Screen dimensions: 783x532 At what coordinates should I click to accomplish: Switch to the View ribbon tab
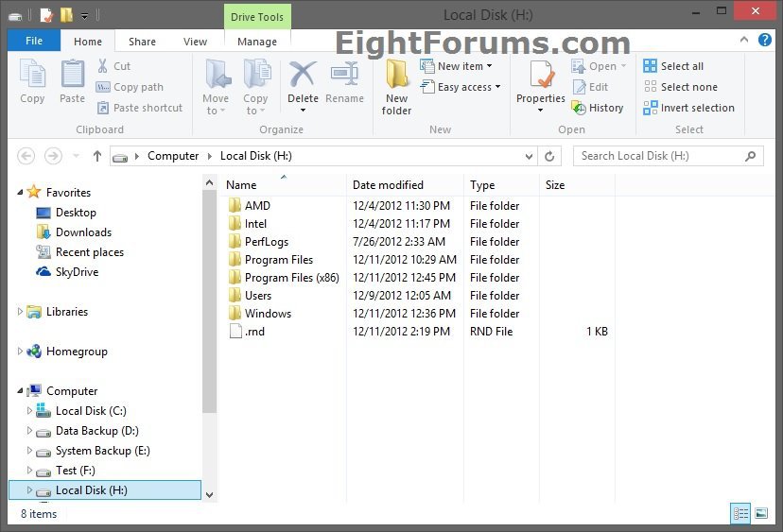click(195, 42)
